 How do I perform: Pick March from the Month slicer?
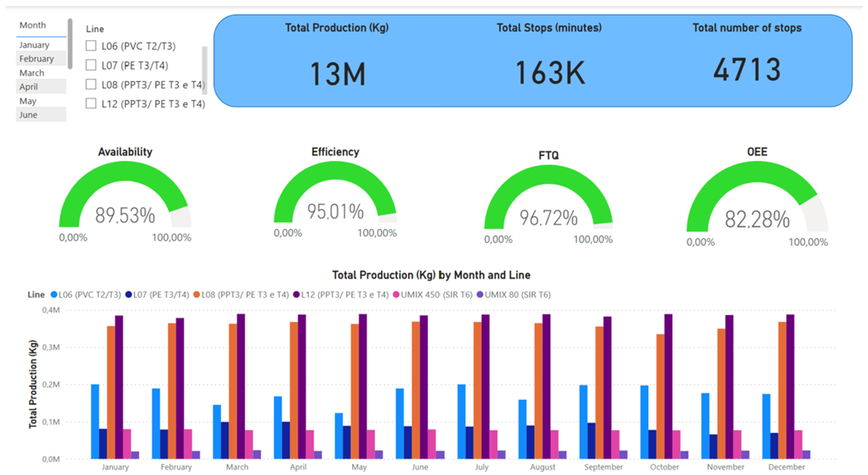point(32,73)
